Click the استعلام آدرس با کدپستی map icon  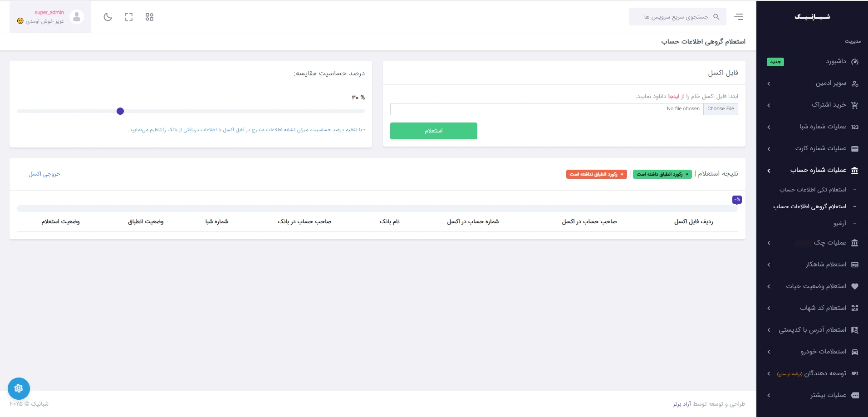point(855,330)
